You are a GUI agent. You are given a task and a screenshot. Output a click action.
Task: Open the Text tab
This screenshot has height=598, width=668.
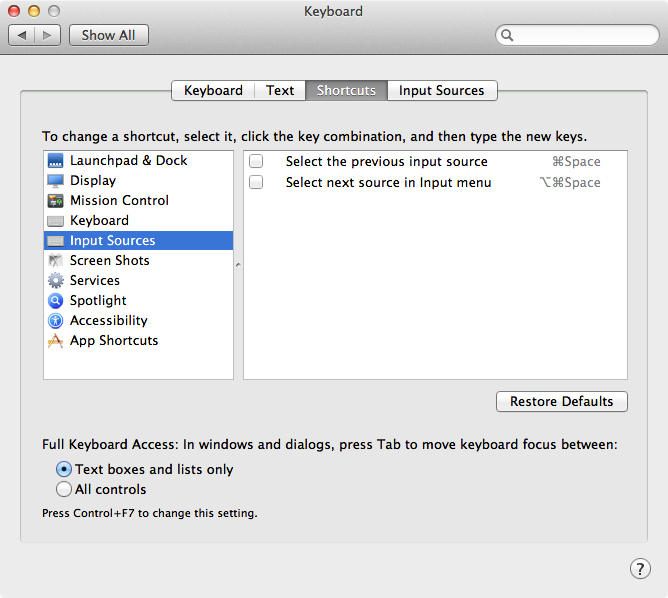pos(280,90)
